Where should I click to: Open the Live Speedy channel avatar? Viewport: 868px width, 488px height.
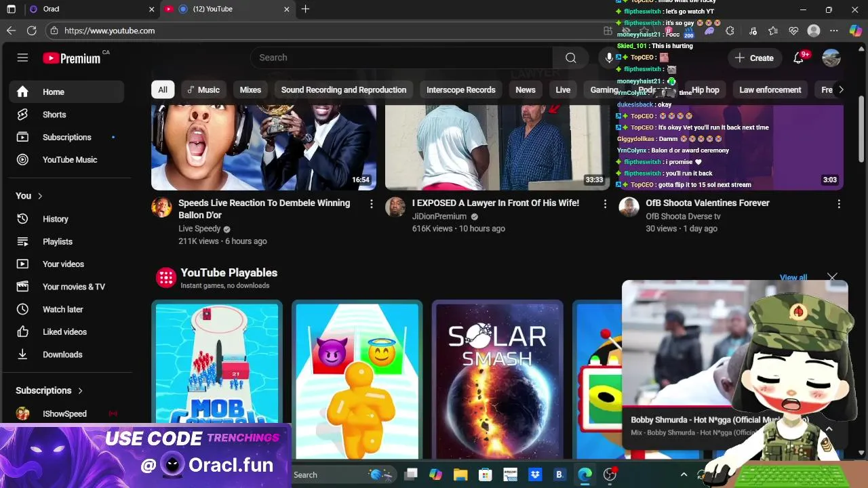pos(161,207)
